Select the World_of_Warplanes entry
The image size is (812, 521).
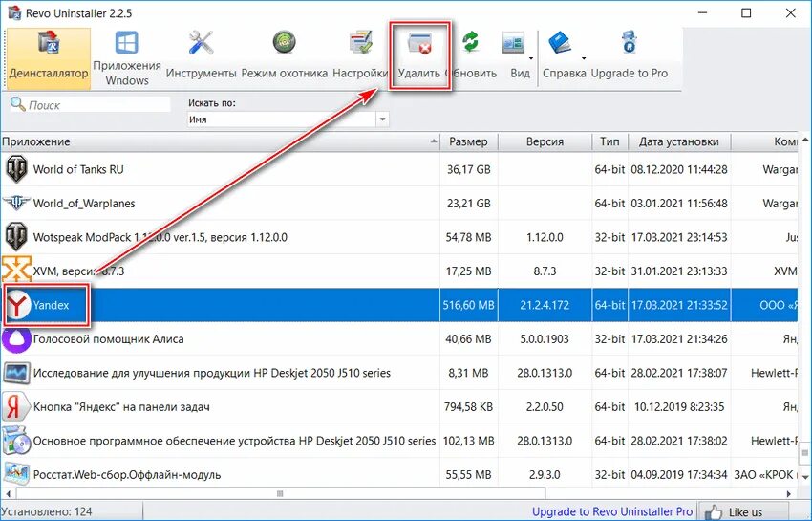pos(84,204)
